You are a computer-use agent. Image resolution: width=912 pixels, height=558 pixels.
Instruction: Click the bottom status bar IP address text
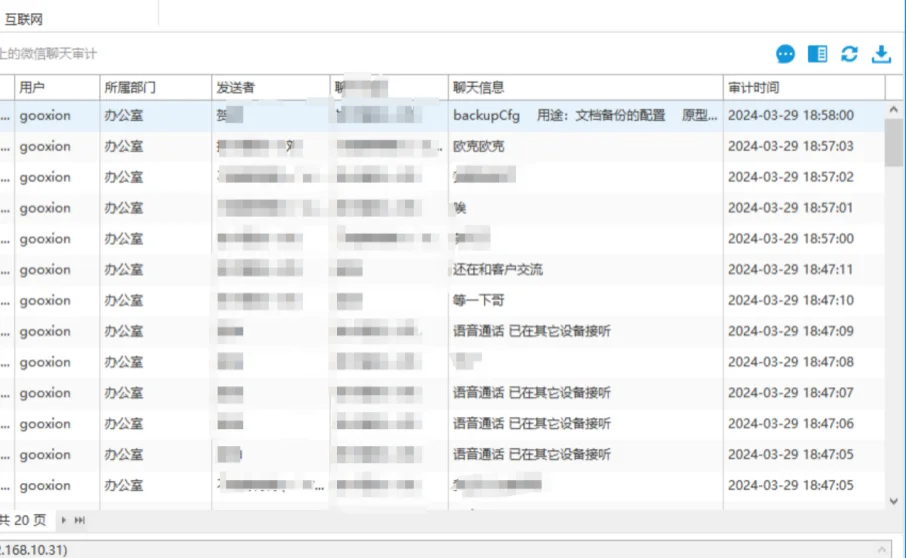[x=34, y=550]
